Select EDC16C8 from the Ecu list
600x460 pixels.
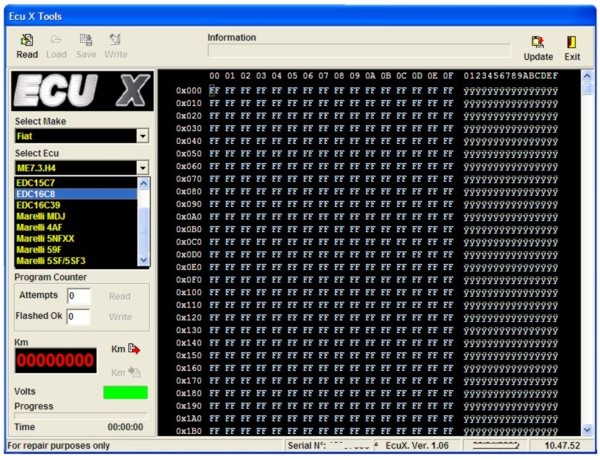(76, 194)
